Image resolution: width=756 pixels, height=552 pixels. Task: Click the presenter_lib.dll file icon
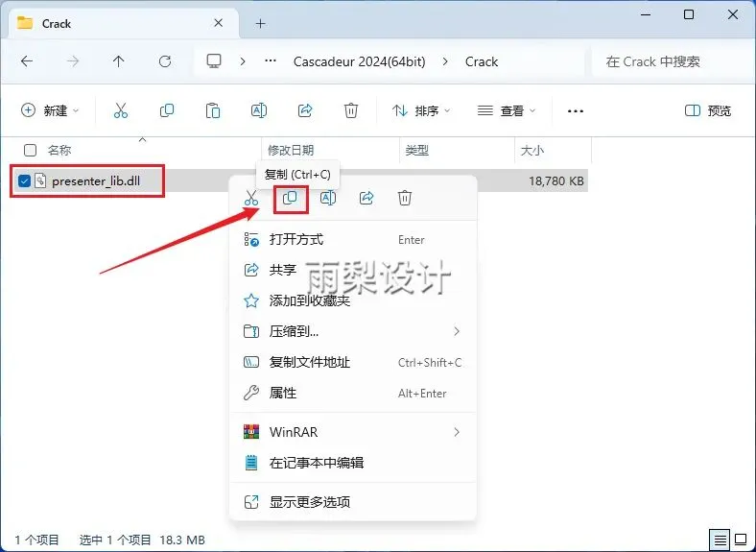tap(40, 180)
